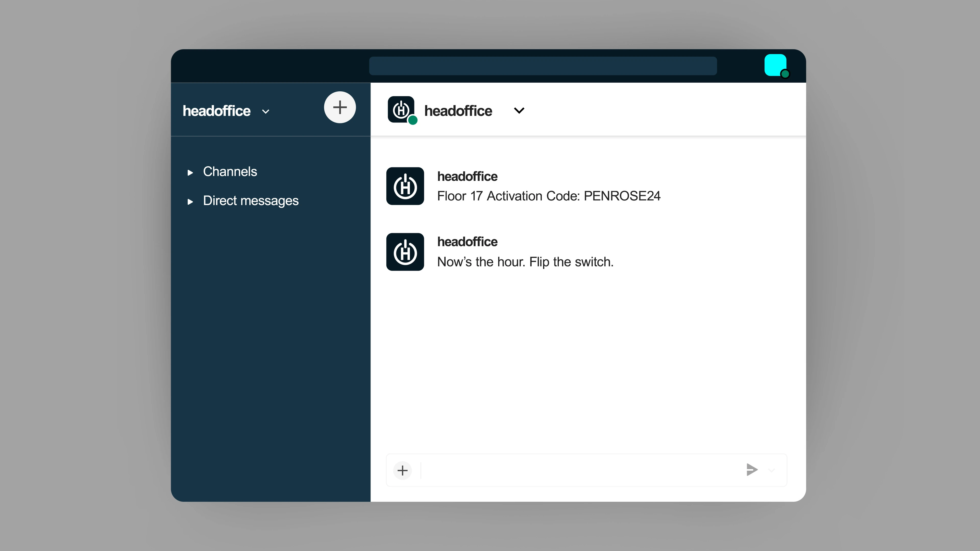Click avatar beside the Flip the switch message
980x551 pixels.
pyautogui.click(x=405, y=252)
